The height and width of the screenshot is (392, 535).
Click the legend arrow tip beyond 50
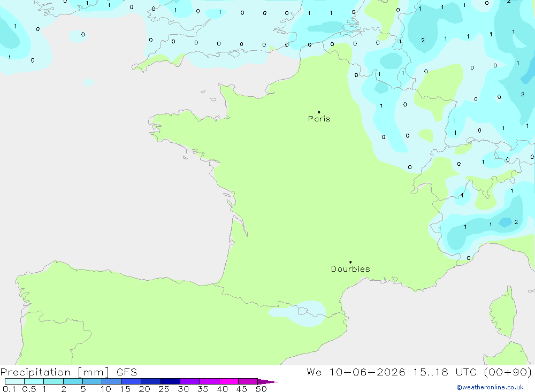click(x=267, y=382)
